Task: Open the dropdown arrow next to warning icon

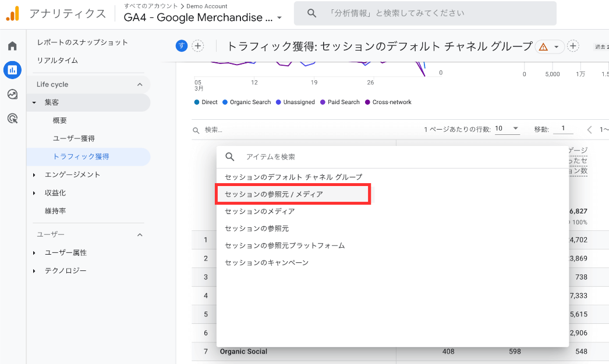Action: tap(557, 47)
